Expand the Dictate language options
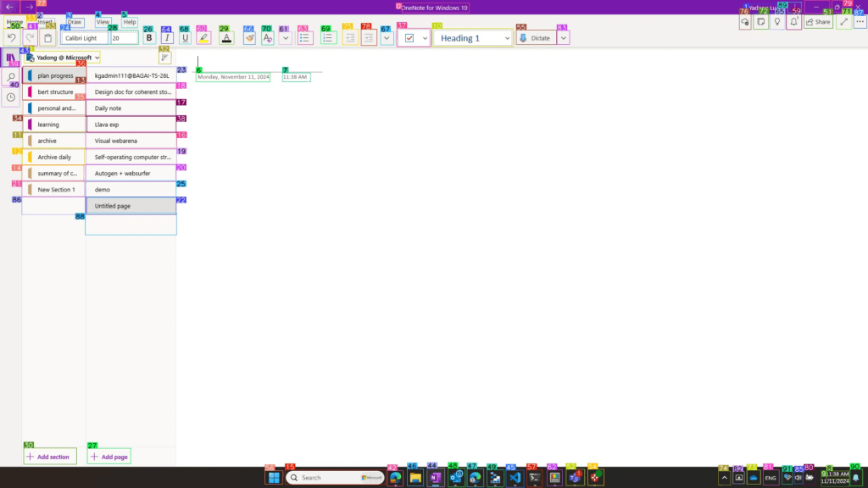 click(563, 38)
